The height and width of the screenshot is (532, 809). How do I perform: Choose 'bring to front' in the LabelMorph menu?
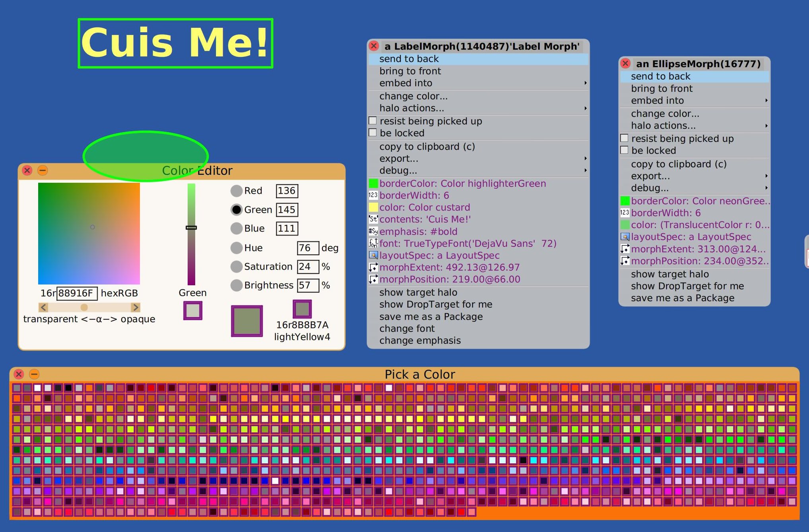(x=410, y=71)
